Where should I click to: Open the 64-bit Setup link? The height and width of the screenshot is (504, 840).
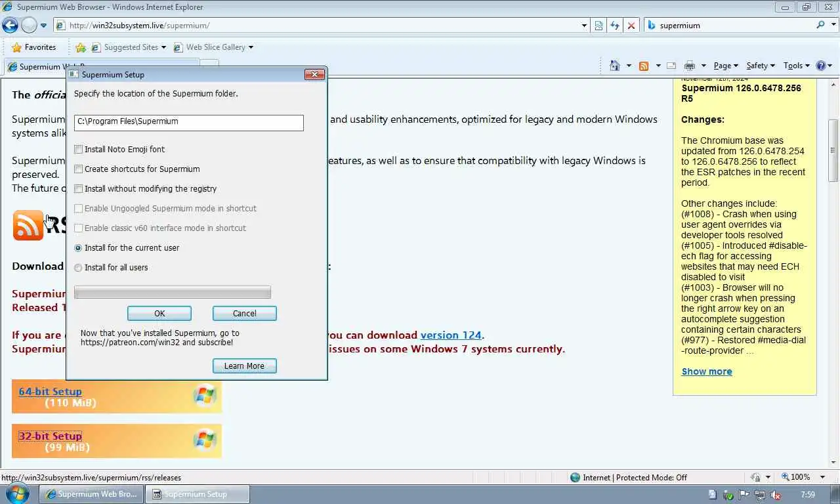tap(51, 391)
